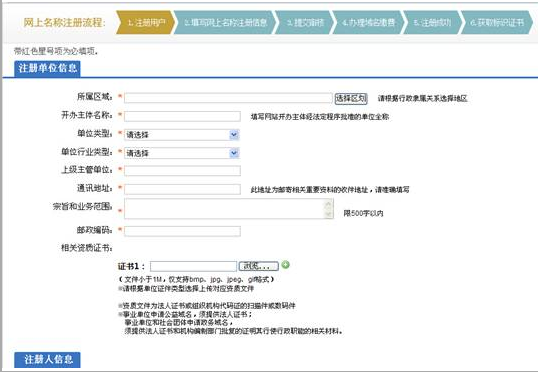The image size is (538, 373).
Task: Click the text area scrollbar down arrow
Action: (328, 214)
